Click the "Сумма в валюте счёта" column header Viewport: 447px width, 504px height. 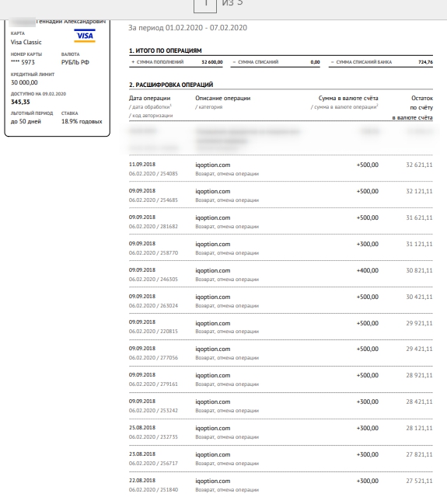348,98
